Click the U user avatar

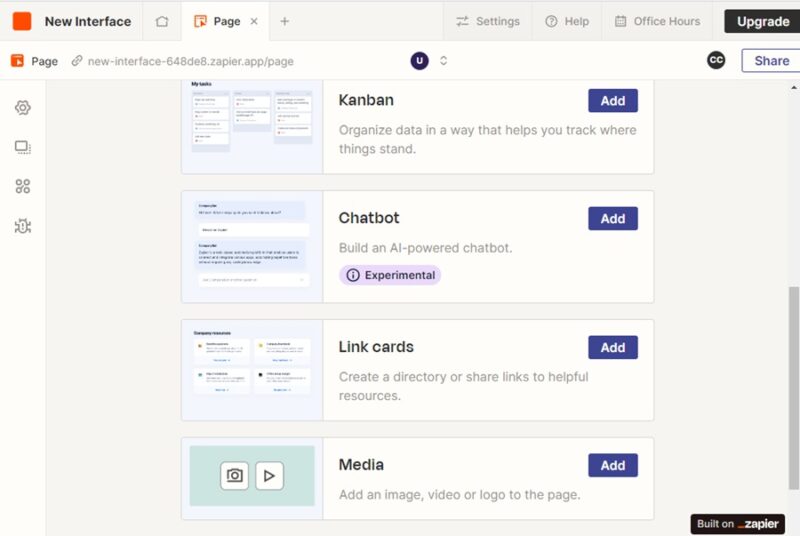coord(419,61)
